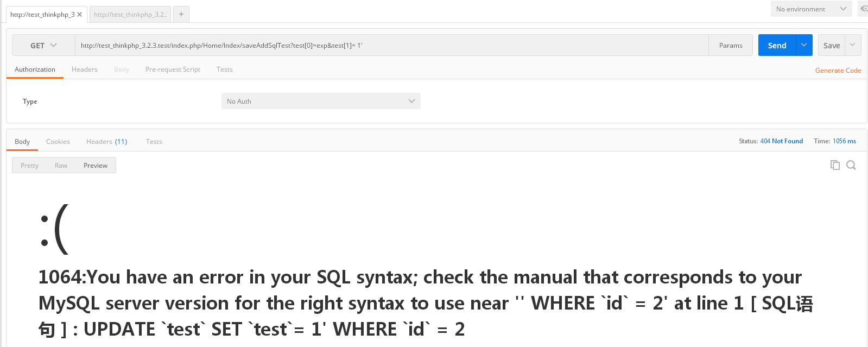868x347 pixels.
Task: Close the first request tab
Action: click(79, 15)
